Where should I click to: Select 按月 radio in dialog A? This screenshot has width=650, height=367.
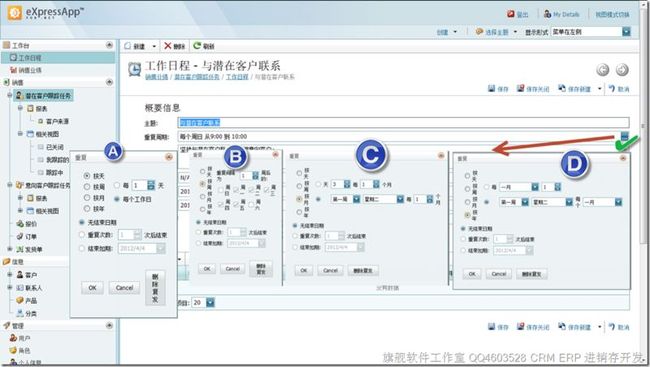click(87, 198)
